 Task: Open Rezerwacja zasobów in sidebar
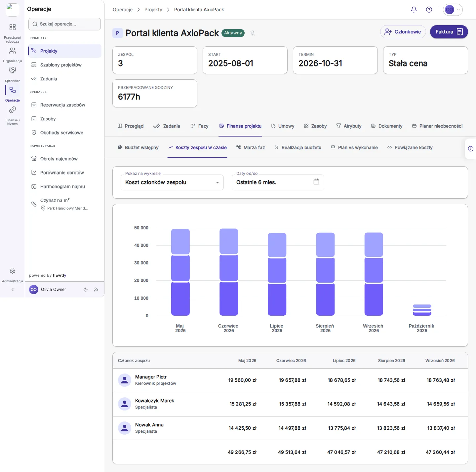[64, 105]
